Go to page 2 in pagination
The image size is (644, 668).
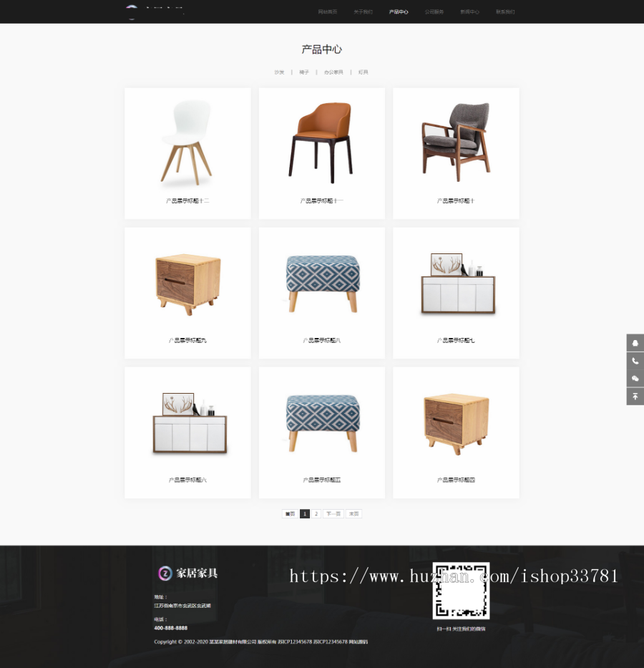pyautogui.click(x=316, y=513)
